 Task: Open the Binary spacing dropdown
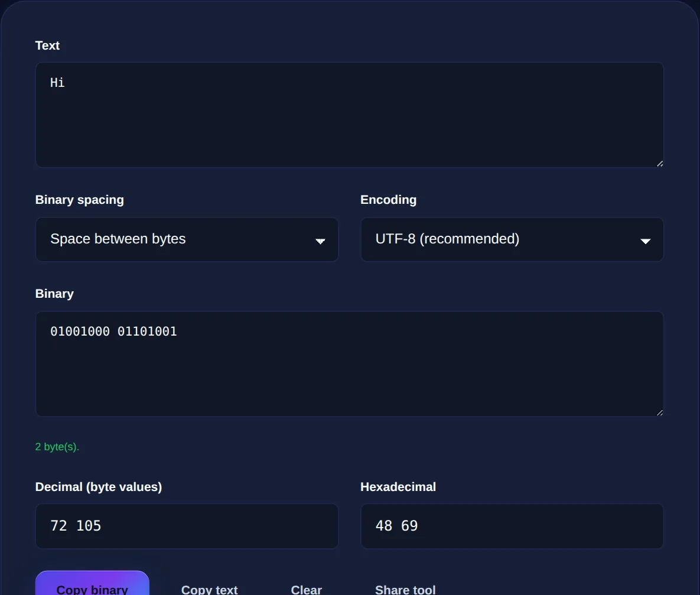(187, 239)
